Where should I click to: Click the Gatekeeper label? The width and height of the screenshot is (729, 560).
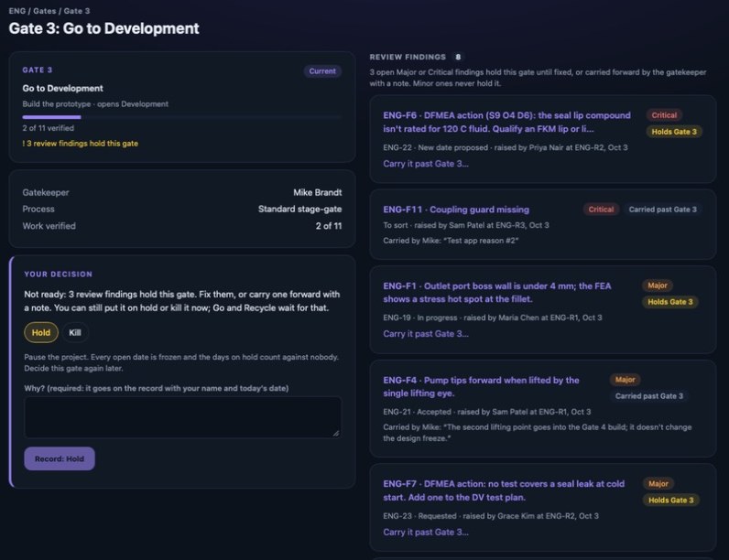46,192
